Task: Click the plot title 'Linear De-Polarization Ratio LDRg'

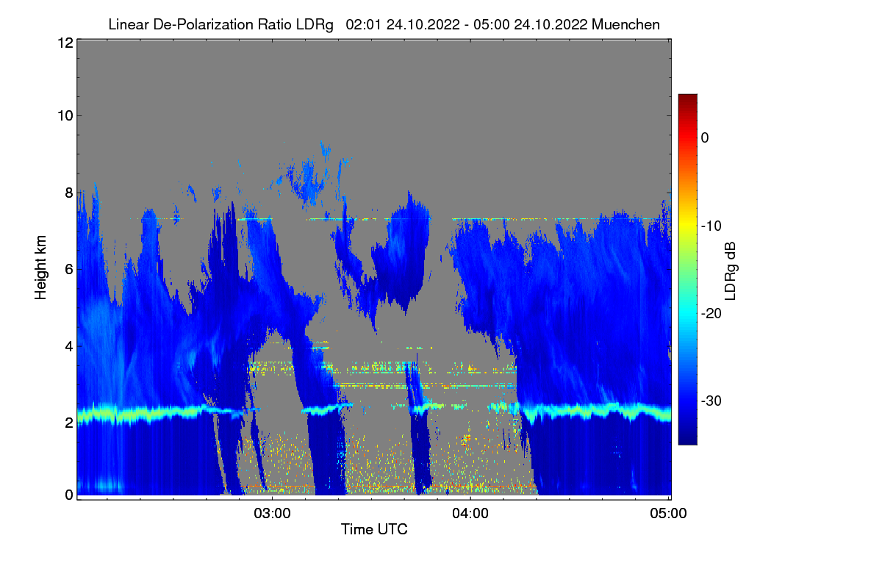Action: coord(220,24)
